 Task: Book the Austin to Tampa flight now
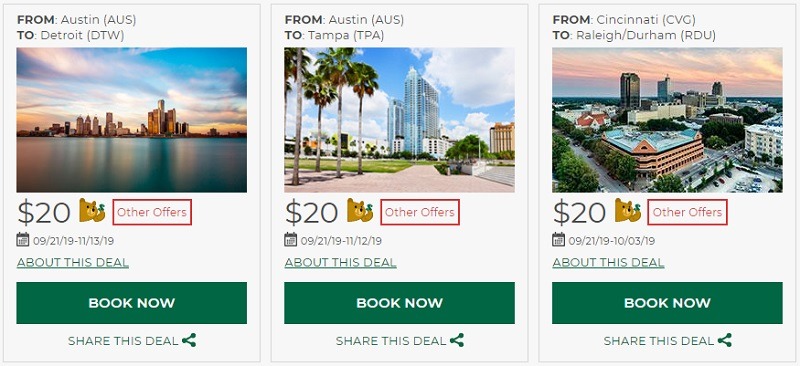coord(399,303)
